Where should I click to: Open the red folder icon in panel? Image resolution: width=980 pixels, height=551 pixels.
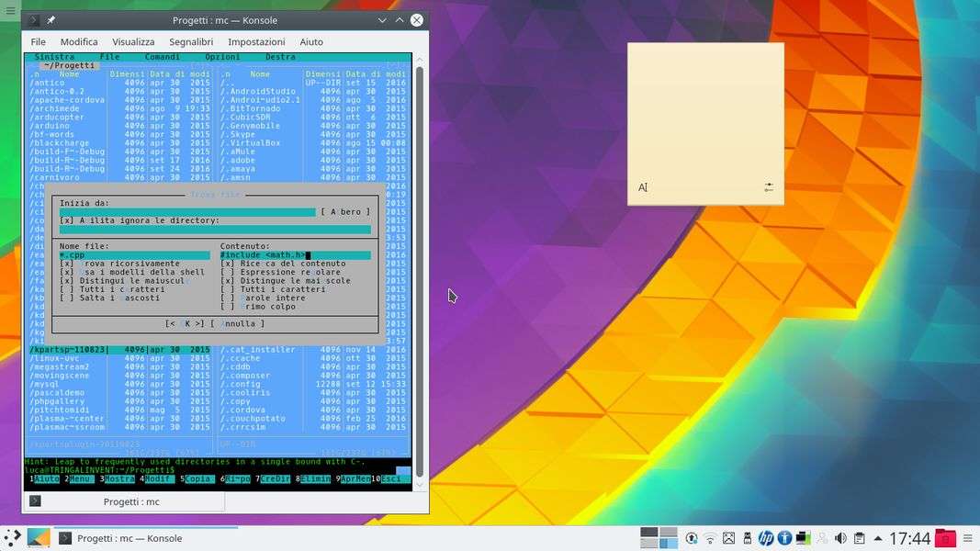coord(945,538)
